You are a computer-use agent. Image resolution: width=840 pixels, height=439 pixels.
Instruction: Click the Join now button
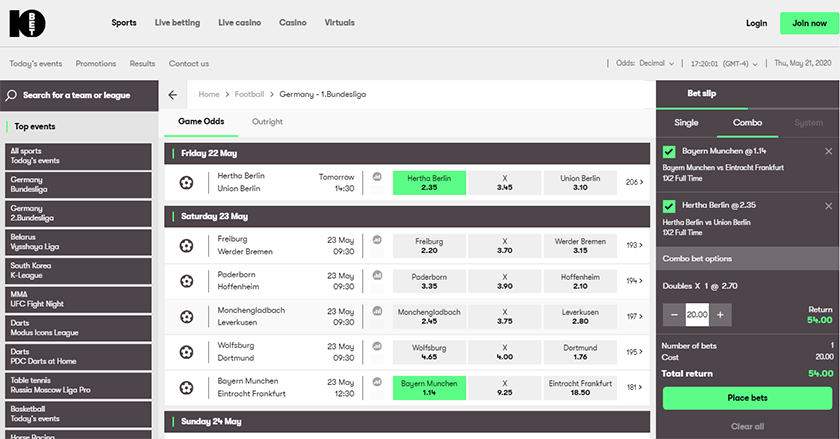coord(809,22)
